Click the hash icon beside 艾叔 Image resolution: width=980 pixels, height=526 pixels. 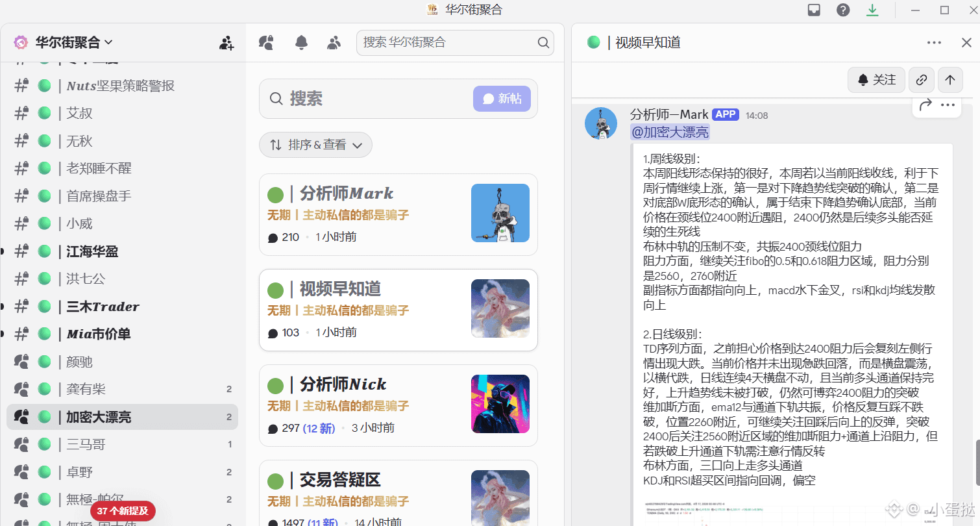pos(21,113)
